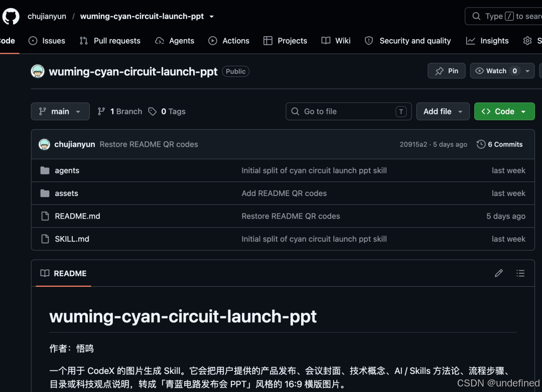
Task: Click the chujianyun avatar in the commit row
Action: pyautogui.click(x=44, y=144)
